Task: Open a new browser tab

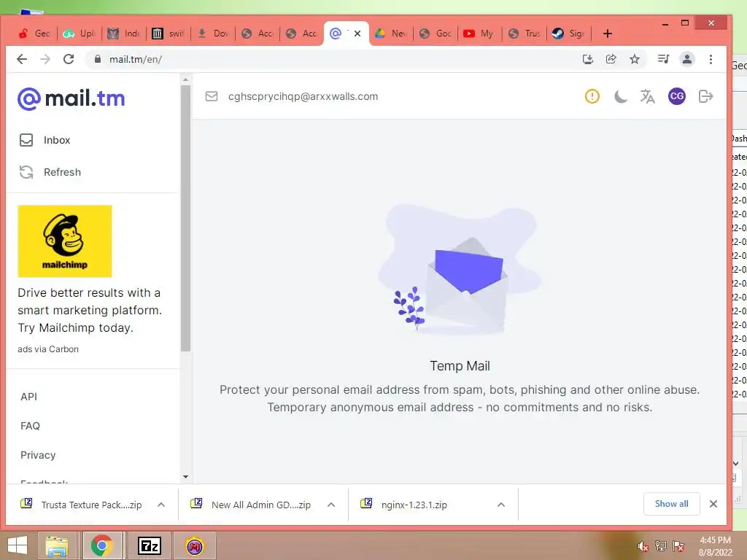Action: pos(607,34)
